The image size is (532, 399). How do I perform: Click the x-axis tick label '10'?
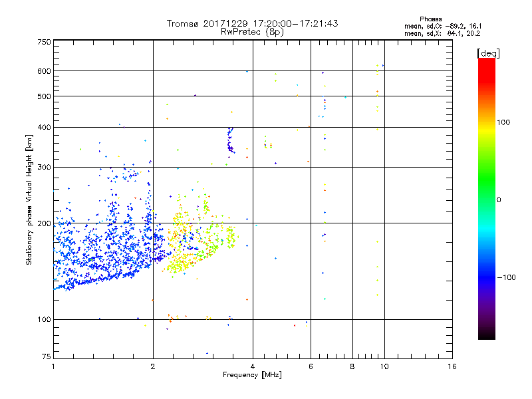(x=384, y=366)
